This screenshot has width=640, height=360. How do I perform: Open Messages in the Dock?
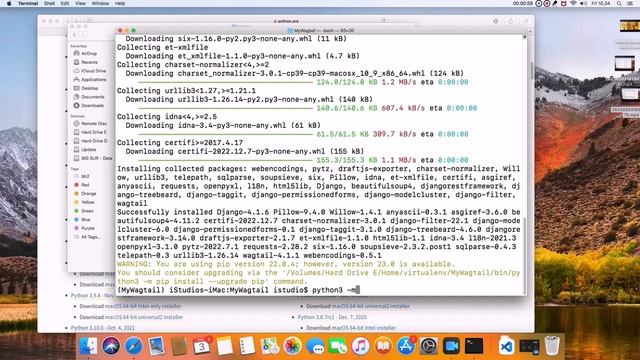tap(315, 346)
